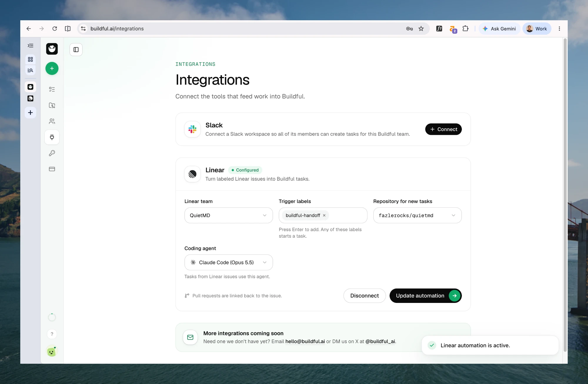Open the API keys sidebar icon
The width and height of the screenshot is (588, 384).
52,153
